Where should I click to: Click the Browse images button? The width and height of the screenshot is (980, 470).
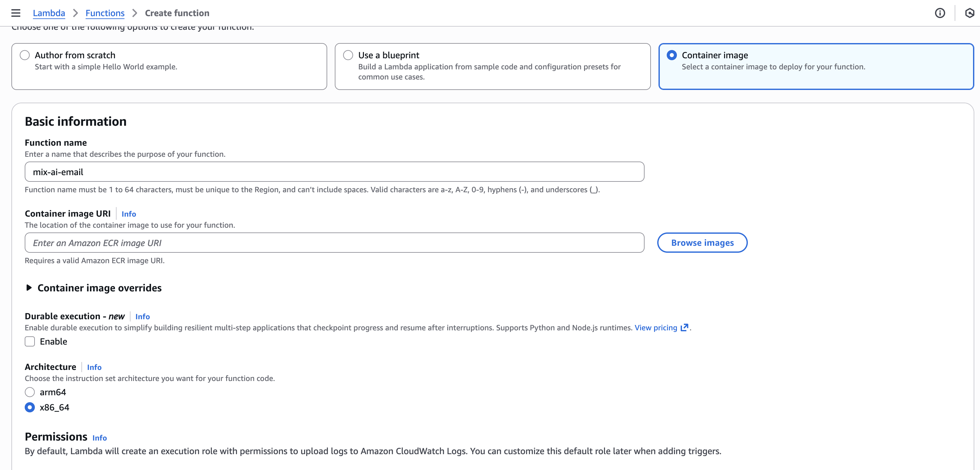coord(702,243)
